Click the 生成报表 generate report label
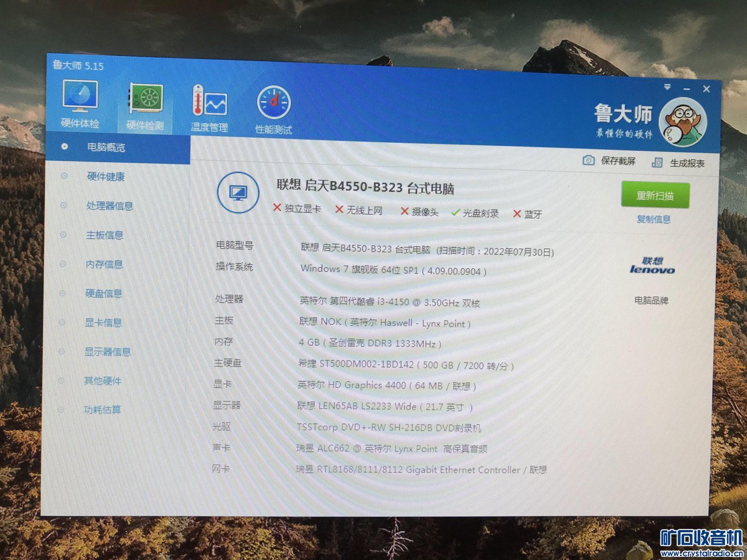This screenshot has width=747, height=560. point(687,164)
